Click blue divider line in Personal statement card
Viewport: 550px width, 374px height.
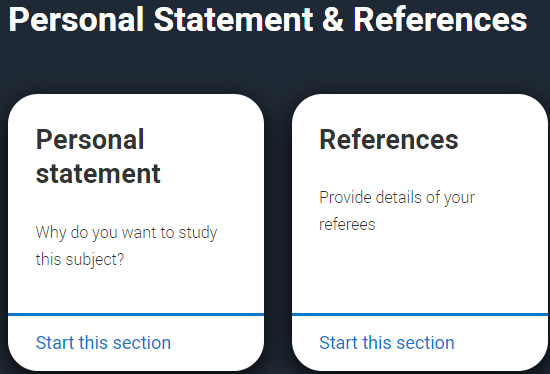click(136, 314)
